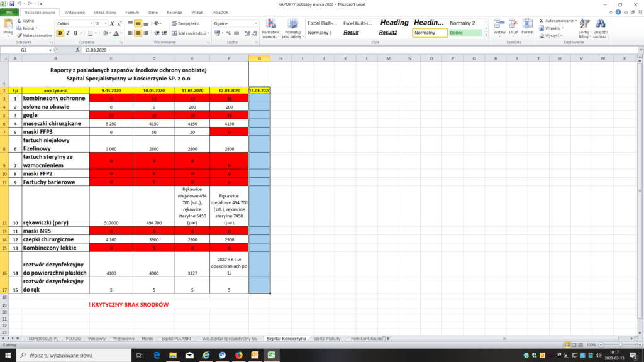This screenshot has width=644, height=362.
Task: Open Conditional Formatting (Formatow. warunk.)
Action: (x=270, y=24)
